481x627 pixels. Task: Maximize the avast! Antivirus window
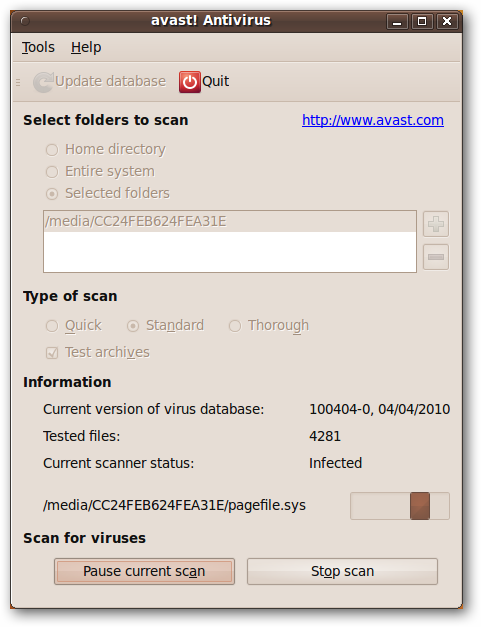pos(422,22)
